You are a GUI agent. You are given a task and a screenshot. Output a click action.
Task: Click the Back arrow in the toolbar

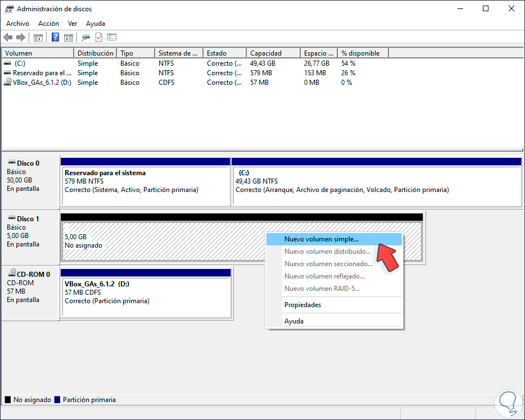(8, 37)
